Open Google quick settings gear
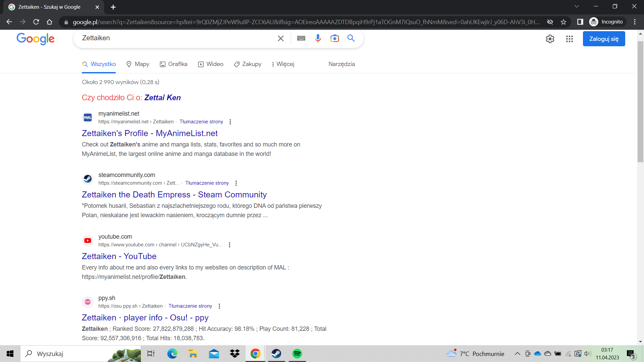This screenshot has height=362, width=644. click(x=550, y=39)
